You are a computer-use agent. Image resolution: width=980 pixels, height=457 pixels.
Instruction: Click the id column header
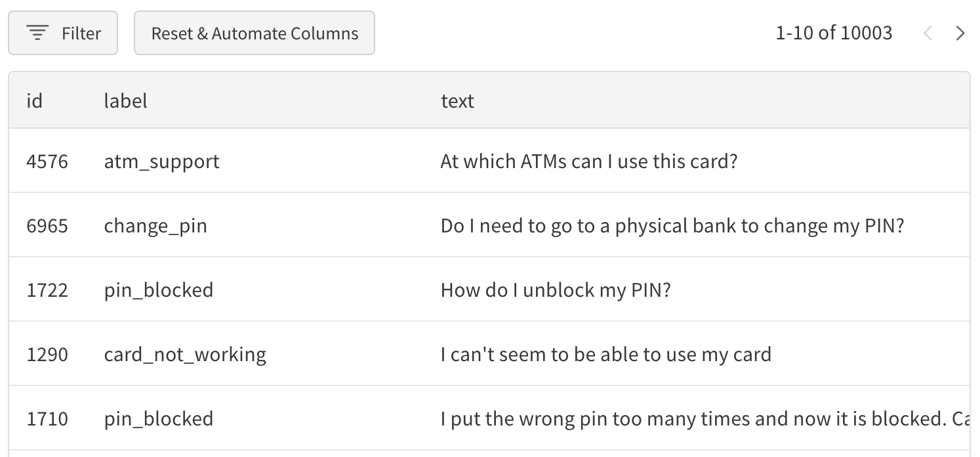click(34, 101)
